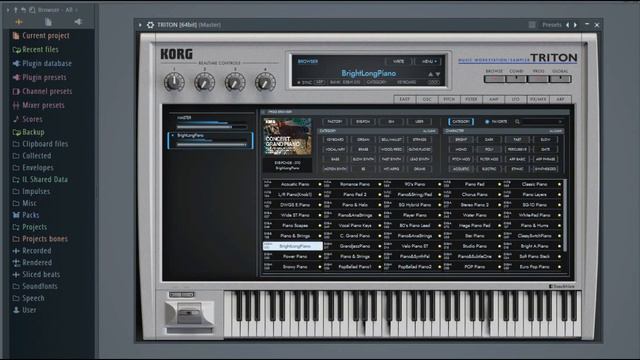Toggle favorite dot for Romance Piano
Image resolution: width=640 pixels, height=360 pixels.
(x=380, y=184)
